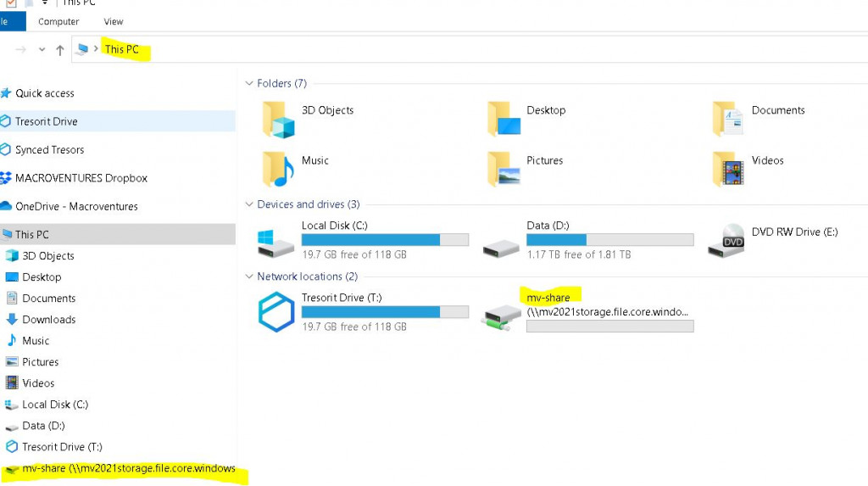Click the Data (D:) capacity bar
The height and width of the screenshot is (486, 868).
610,239
